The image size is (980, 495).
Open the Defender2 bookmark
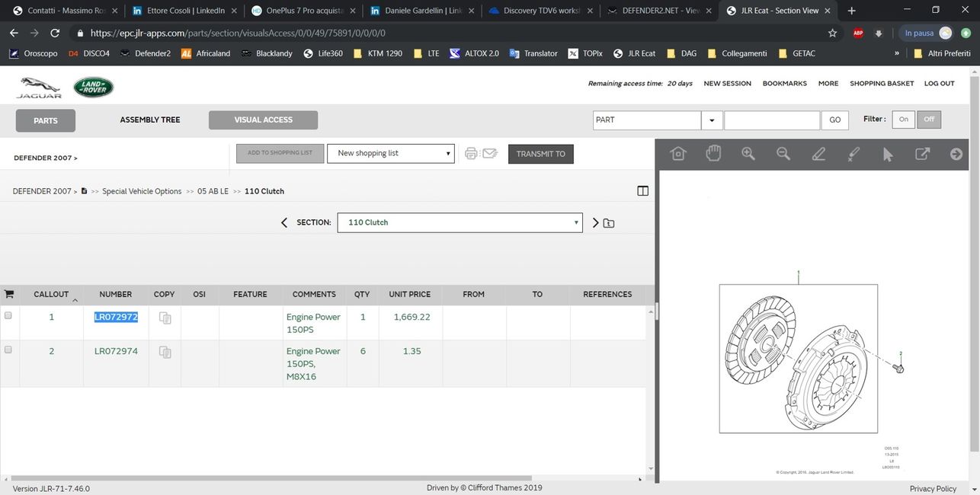[x=145, y=53]
